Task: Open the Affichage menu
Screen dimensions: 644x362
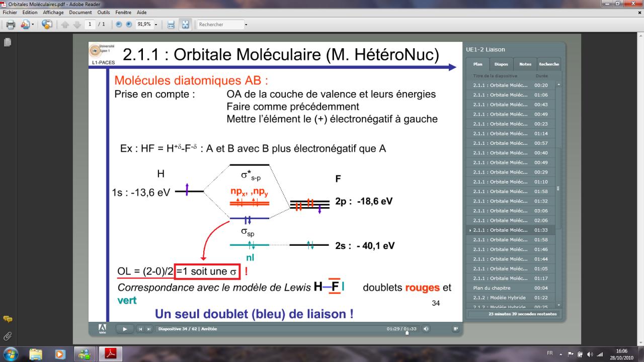Action: 53,12
